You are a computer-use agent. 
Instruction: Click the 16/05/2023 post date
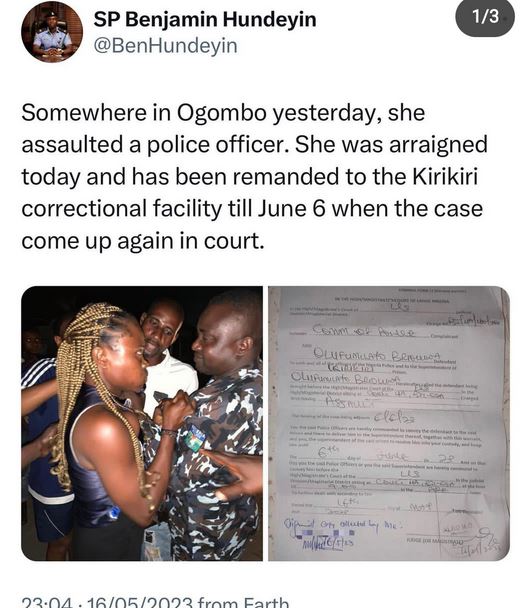coord(139,602)
